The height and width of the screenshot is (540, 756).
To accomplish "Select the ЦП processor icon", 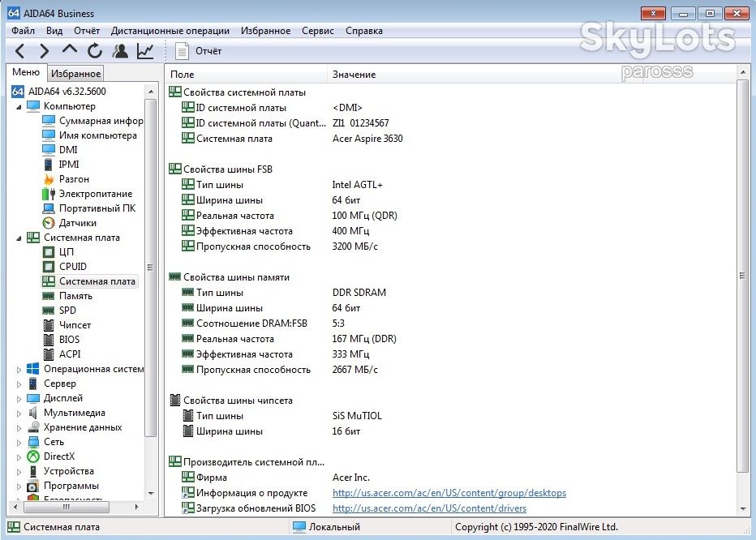I will click(x=48, y=251).
